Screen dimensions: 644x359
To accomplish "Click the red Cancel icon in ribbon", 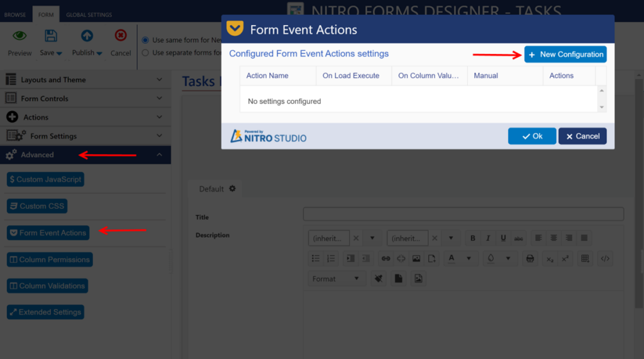I will point(120,36).
